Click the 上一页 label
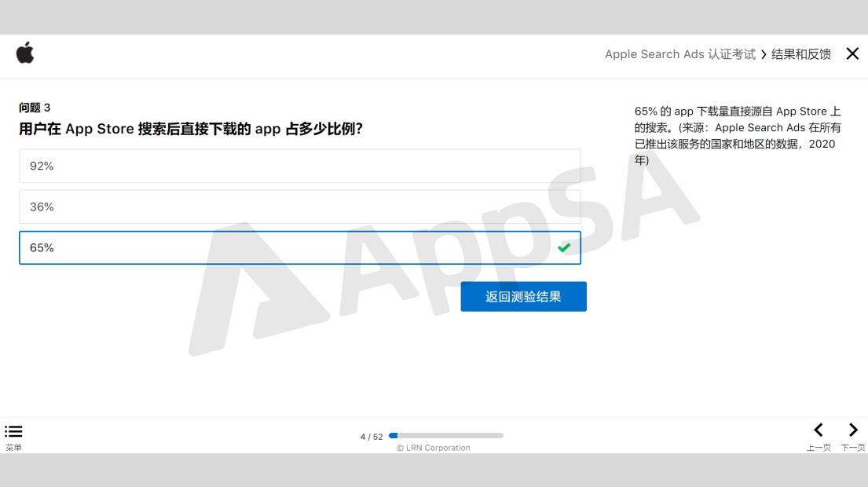This screenshot has height=487, width=868. (819, 448)
